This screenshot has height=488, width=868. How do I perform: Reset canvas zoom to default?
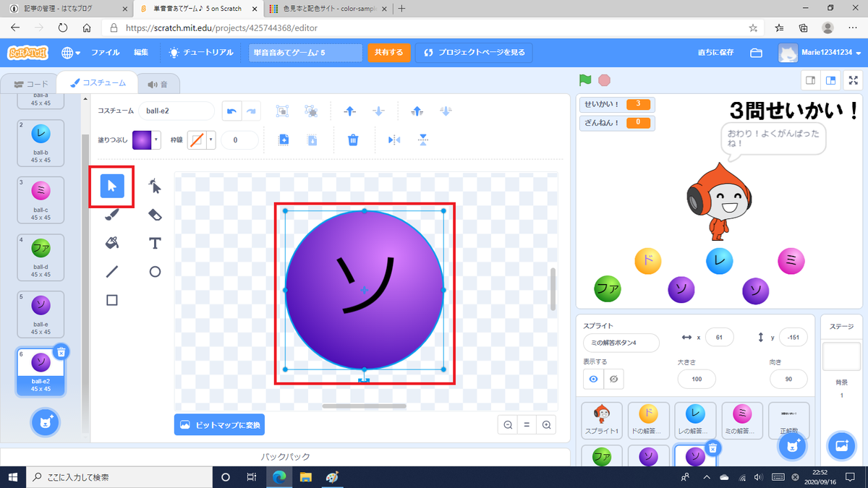point(527,425)
